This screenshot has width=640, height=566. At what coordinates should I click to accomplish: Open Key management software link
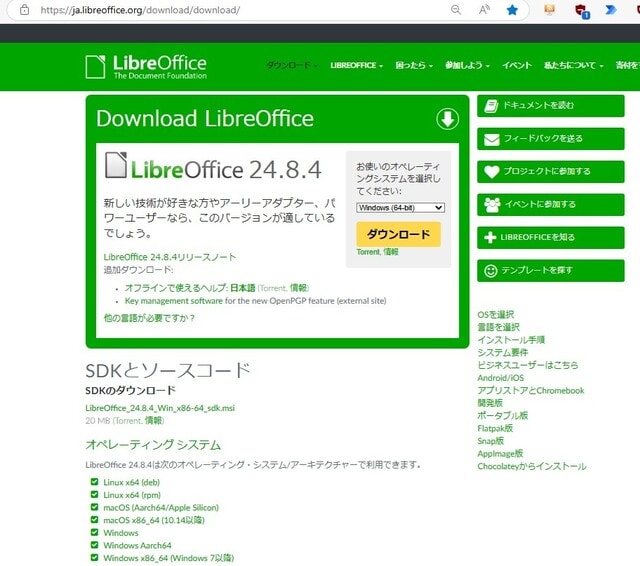(x=173, y=301)
